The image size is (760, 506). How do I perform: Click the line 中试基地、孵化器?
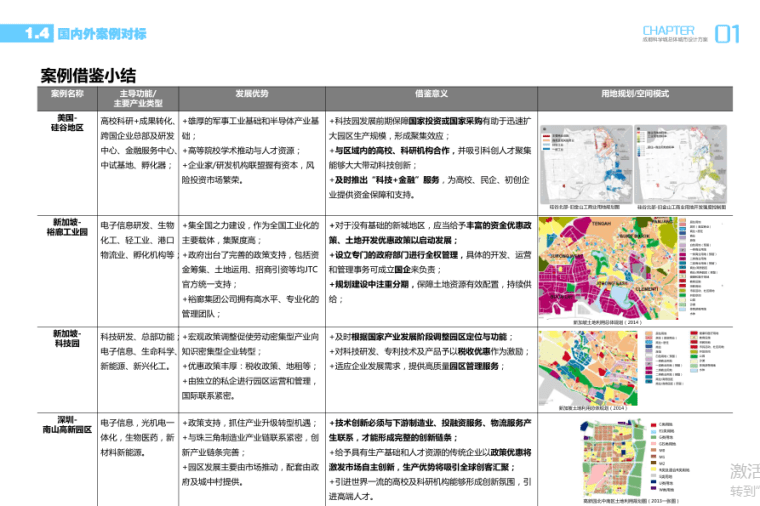(x=136, y=165)
